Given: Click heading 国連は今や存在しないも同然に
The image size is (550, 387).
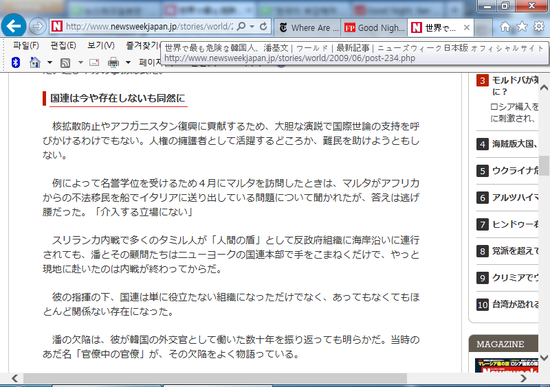Looking at the screenshot, I should [x=117, y=98].
